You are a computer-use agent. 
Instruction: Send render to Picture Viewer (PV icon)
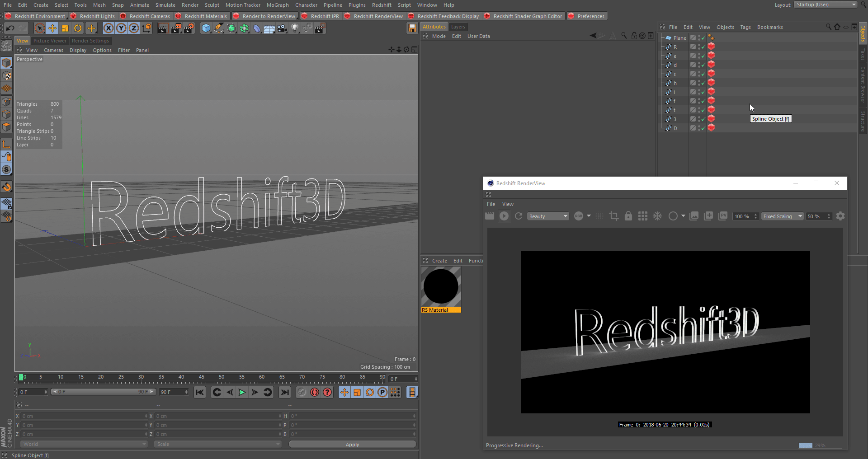[723, 216]
